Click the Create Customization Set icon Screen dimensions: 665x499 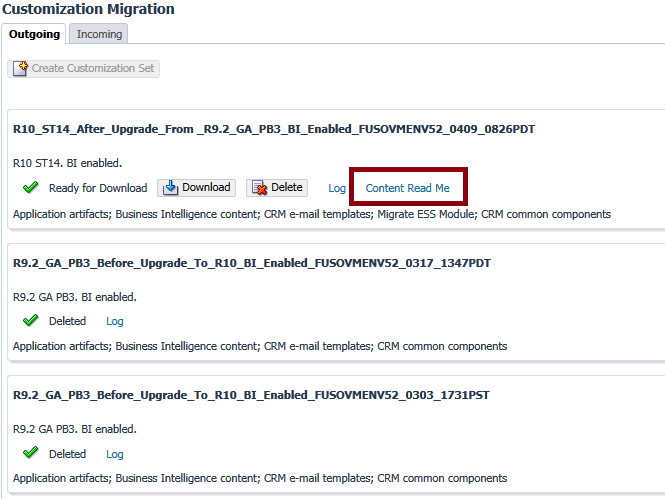point(20,69)
